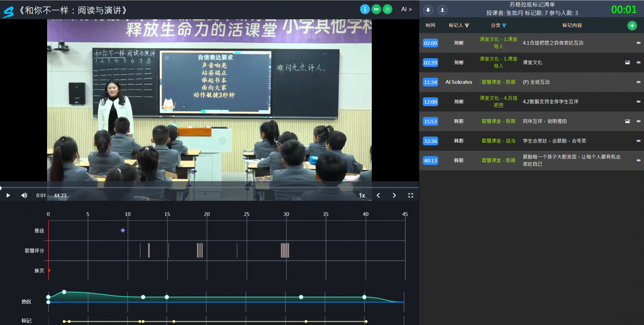This screenshot has height=325, width=644.
Task: Open options menu for 32:36 marker
Action: coord(638,141)
